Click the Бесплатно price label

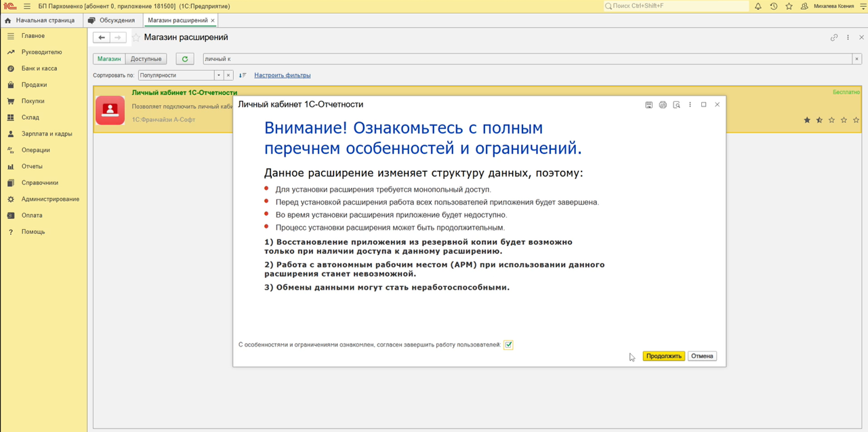coord(846,92)
